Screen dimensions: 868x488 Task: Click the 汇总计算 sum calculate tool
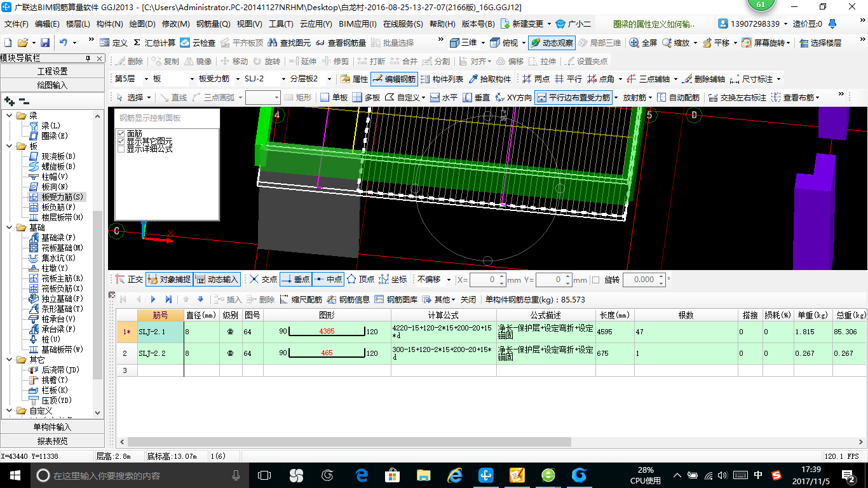(x=154, y=43)
